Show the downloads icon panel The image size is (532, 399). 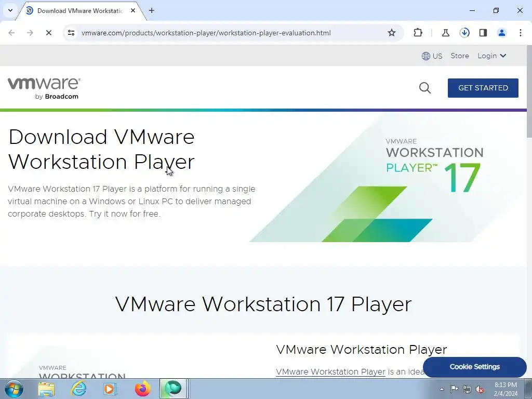click(x=464, y=33)
